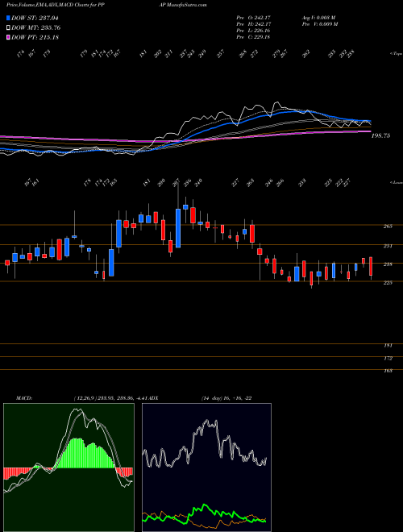Select the 'DOW ST: 237.04' legend text
Screen dimensions: 403x532
point(35,18)
